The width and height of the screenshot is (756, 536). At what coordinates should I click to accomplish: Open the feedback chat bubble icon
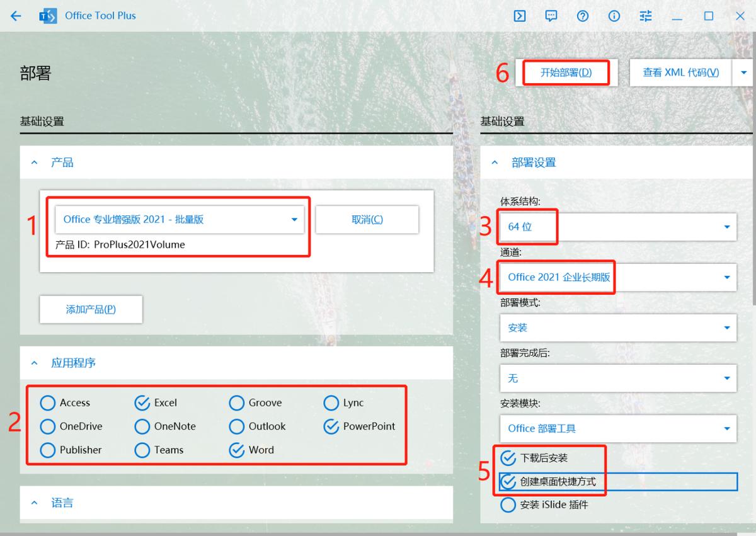[551, 16]
